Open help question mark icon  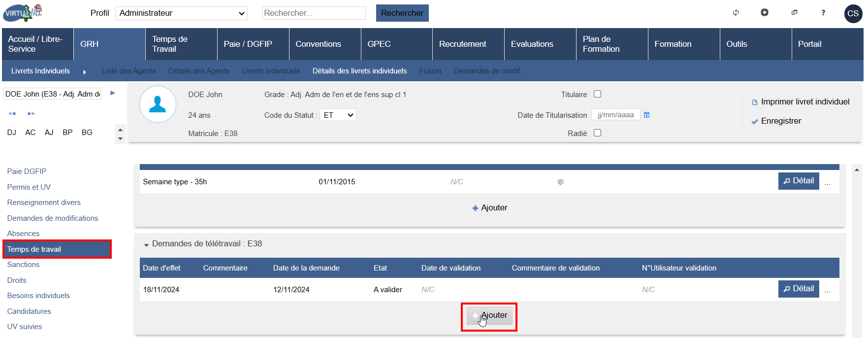[823, 13]
